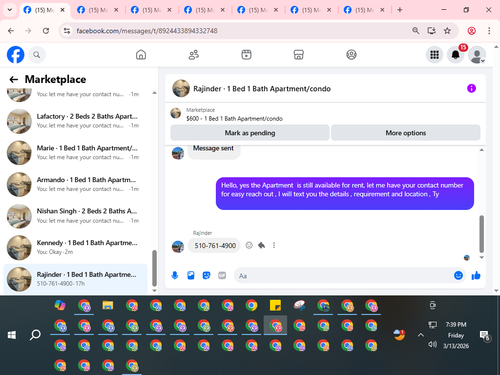Open the emoji picker in message box
The height and width of the screenshot is (375, 500).
(x=459, y=275)
